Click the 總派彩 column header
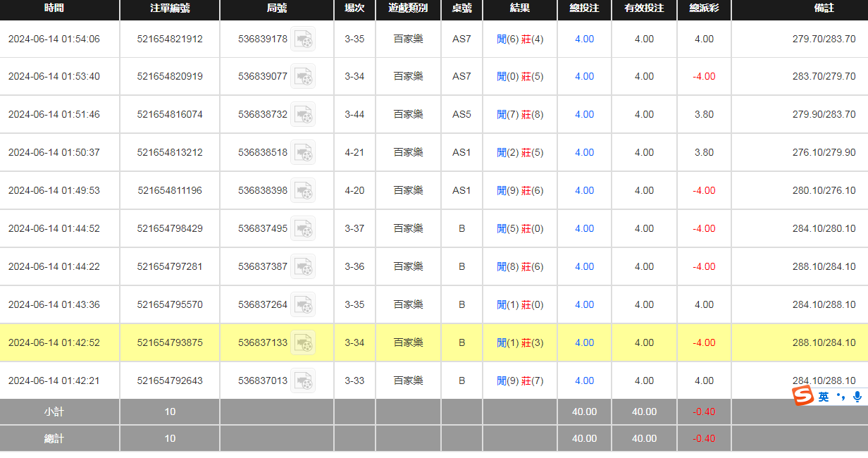Viewport: 868px width, 458px height. point(703,8)
